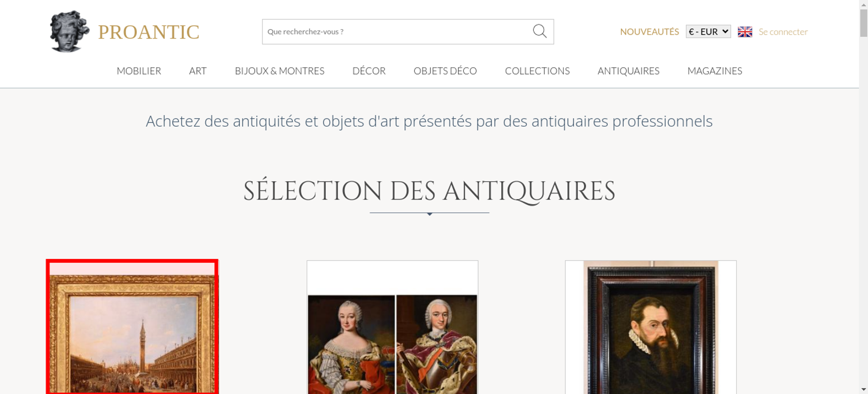Go to the ANTIQUAIRES section
This screenshot has height=394, width=868.
click(628, 71)
